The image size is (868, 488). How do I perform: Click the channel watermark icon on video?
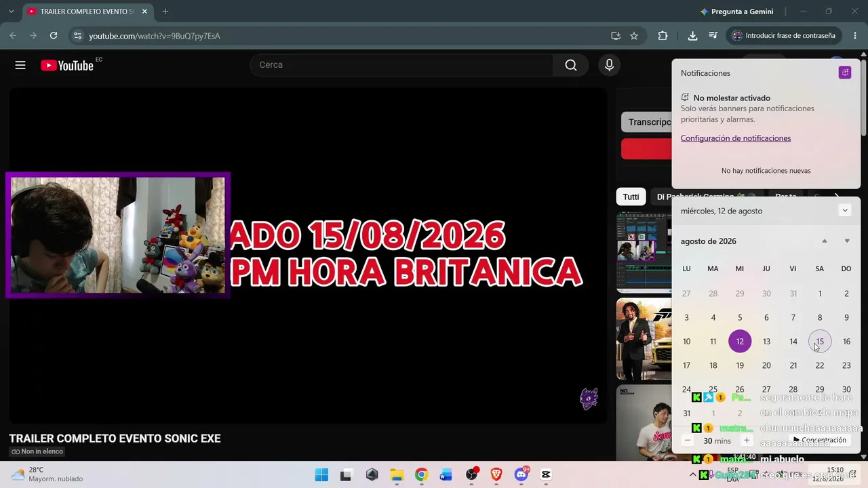[x=589, y=399]
